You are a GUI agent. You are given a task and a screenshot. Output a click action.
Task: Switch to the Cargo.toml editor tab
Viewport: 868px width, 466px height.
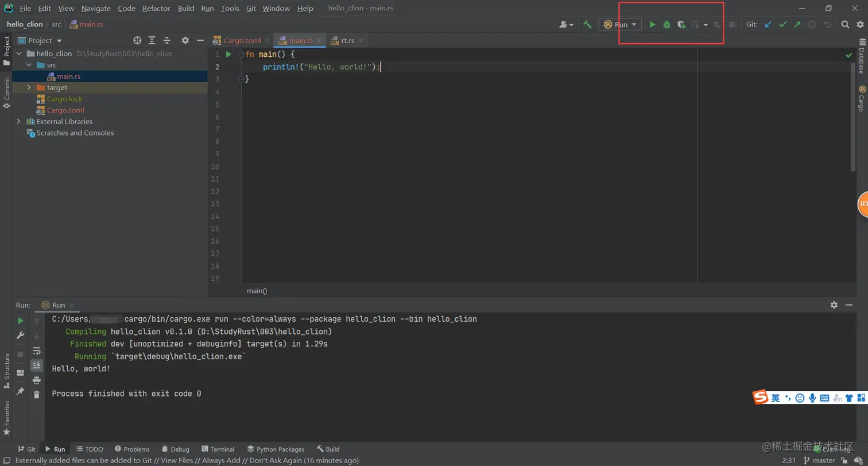click(242, 40)
